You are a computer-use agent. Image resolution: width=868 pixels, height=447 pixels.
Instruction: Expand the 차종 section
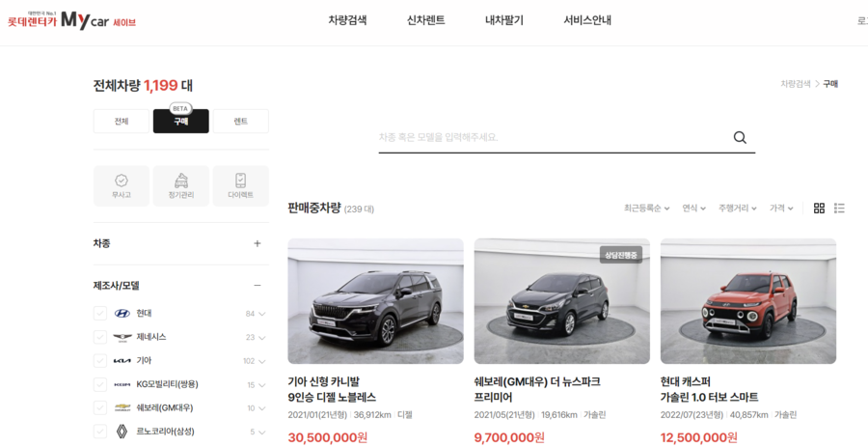[x=257, y=243]
